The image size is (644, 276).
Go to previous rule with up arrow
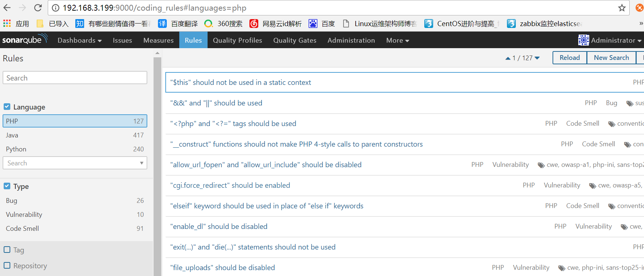(x=508, y=58)
